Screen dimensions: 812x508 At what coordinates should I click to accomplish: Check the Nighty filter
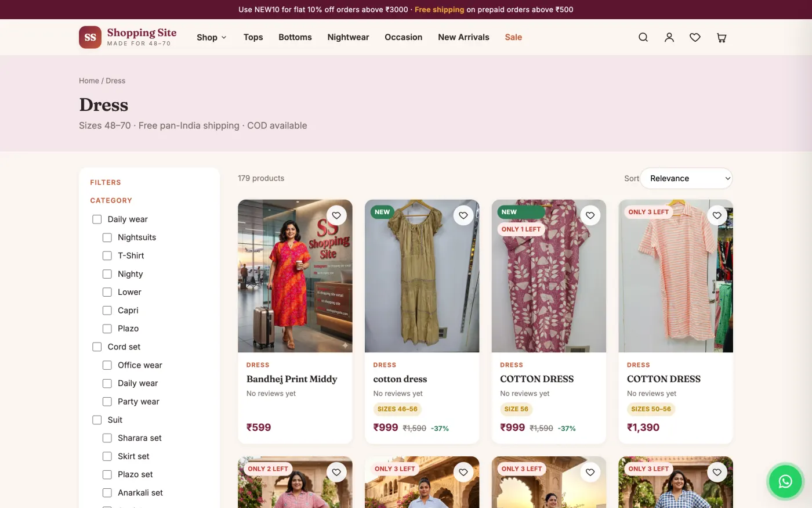(107, 274)
